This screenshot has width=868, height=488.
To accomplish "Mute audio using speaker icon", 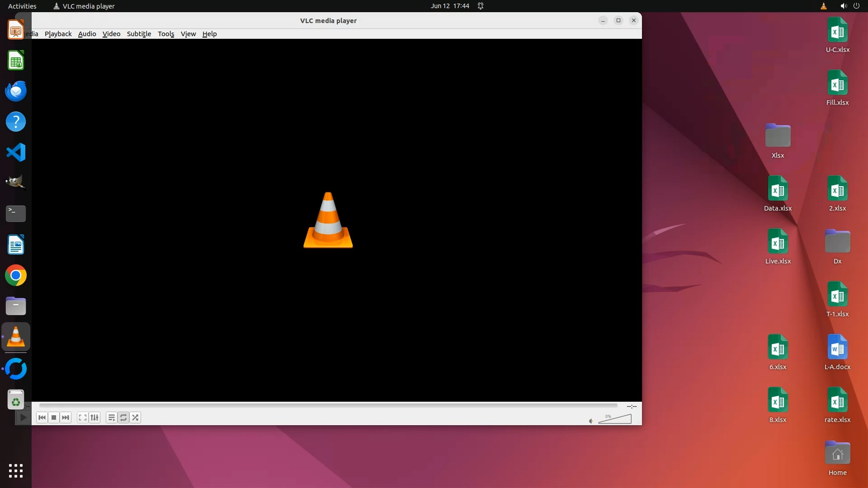I will tap(591, 421).
